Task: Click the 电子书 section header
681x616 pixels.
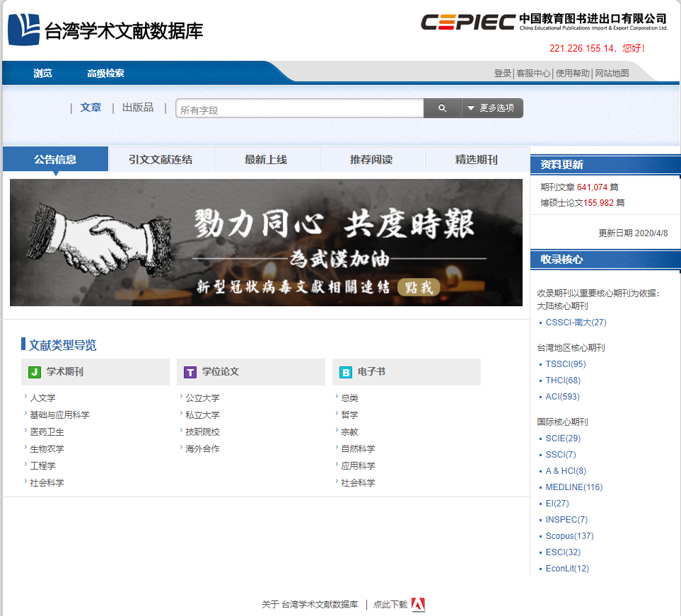Action: click(407, 372)
